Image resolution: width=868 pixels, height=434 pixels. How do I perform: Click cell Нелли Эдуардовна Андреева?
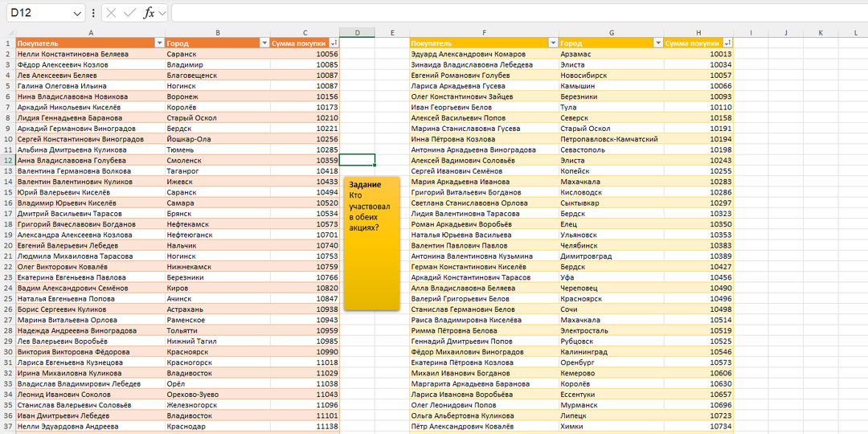91,426
